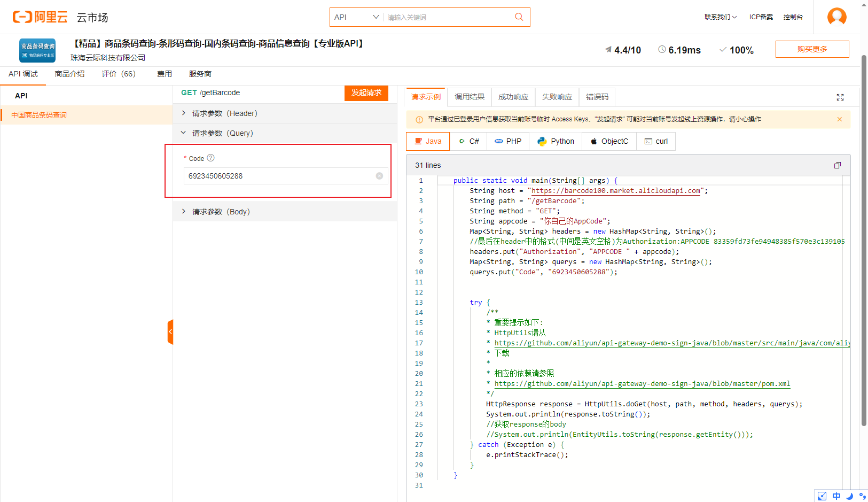Click the barcode100 host URL in code
868x502 pixels.
pyautogui.click(x=616, y=190)
